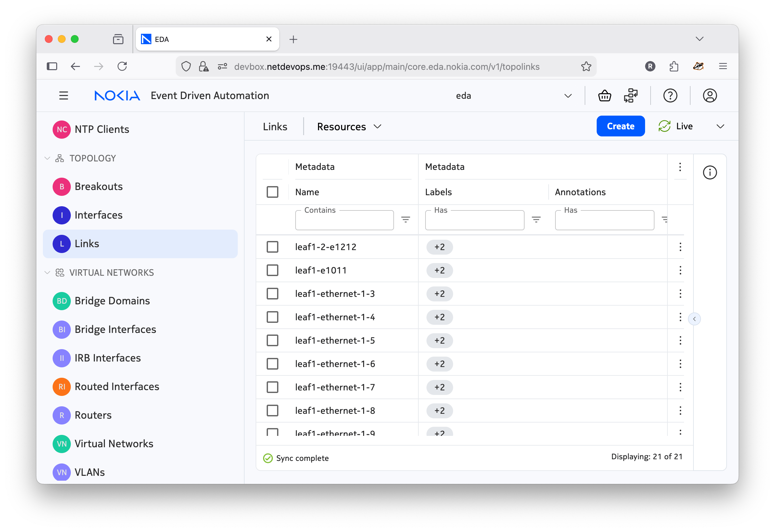Click the blue Create button
775x532 pixels.
tap(620, 126)
